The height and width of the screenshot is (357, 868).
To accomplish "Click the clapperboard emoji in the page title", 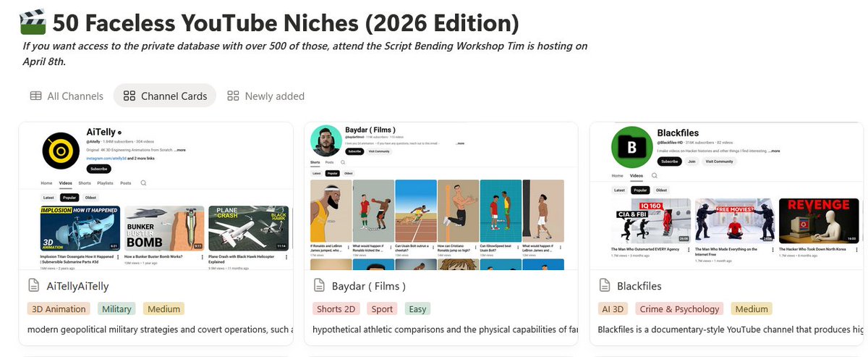I will [33, 23].
